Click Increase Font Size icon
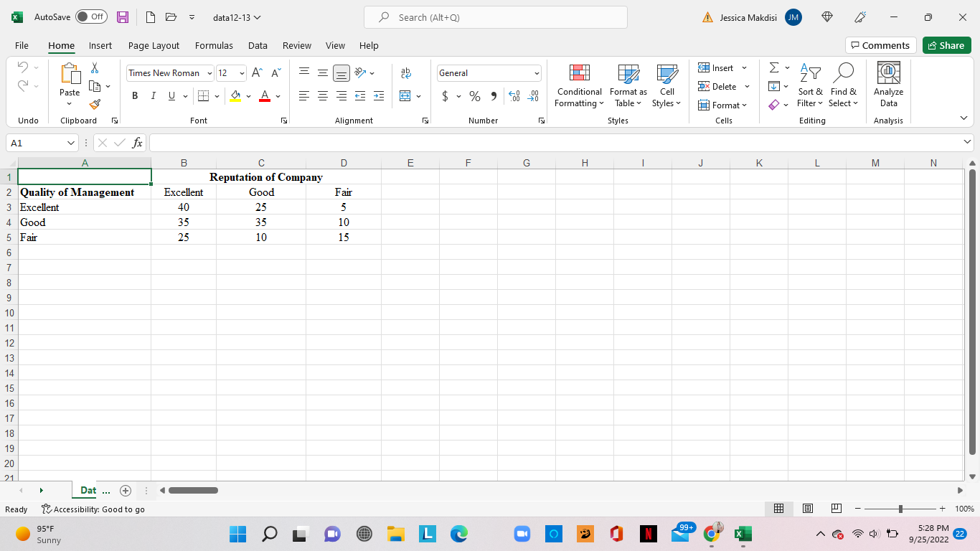The width and height of the screenshot is (980, 551). click(x=257, y=72)
